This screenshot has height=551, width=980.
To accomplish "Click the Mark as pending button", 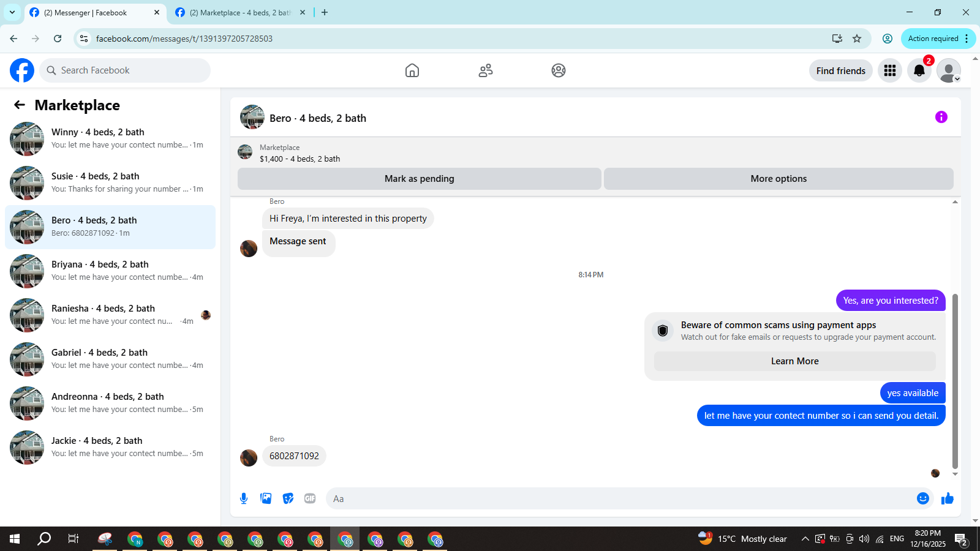I will [x=420, y=179].
